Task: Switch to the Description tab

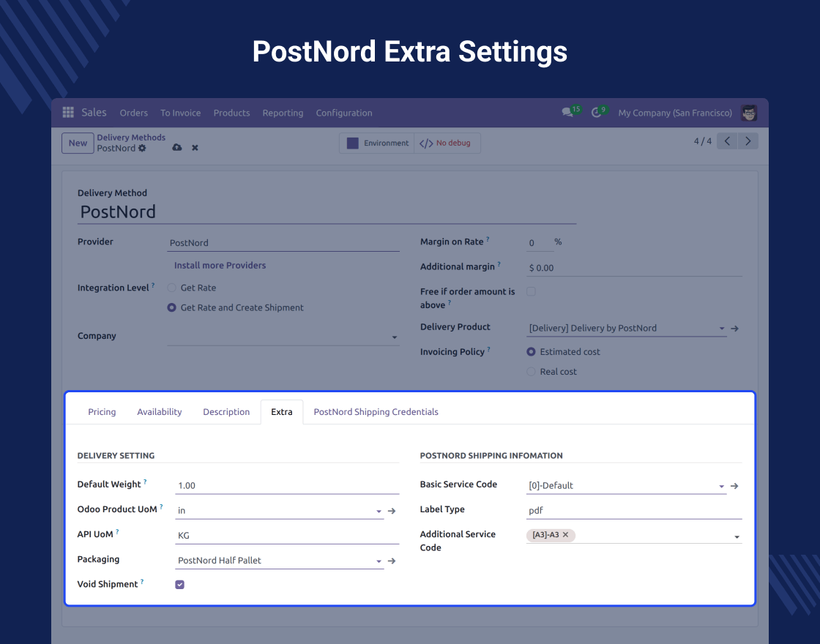Action: 226,412
